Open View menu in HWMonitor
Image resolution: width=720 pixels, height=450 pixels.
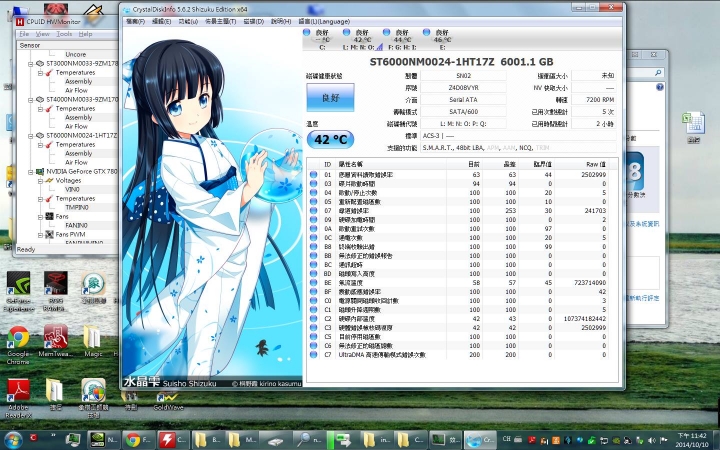click(43, 34)
